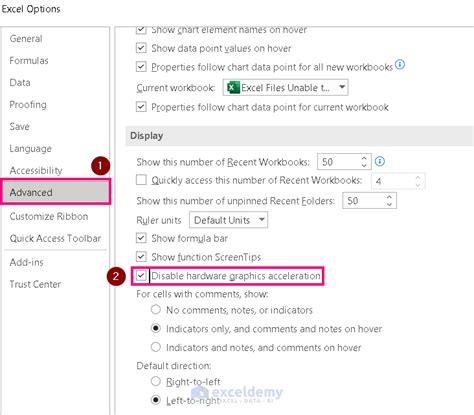Toggle Show chart element names on hover
The width and height of the screenshot is (474, 415).
point(141,30)
